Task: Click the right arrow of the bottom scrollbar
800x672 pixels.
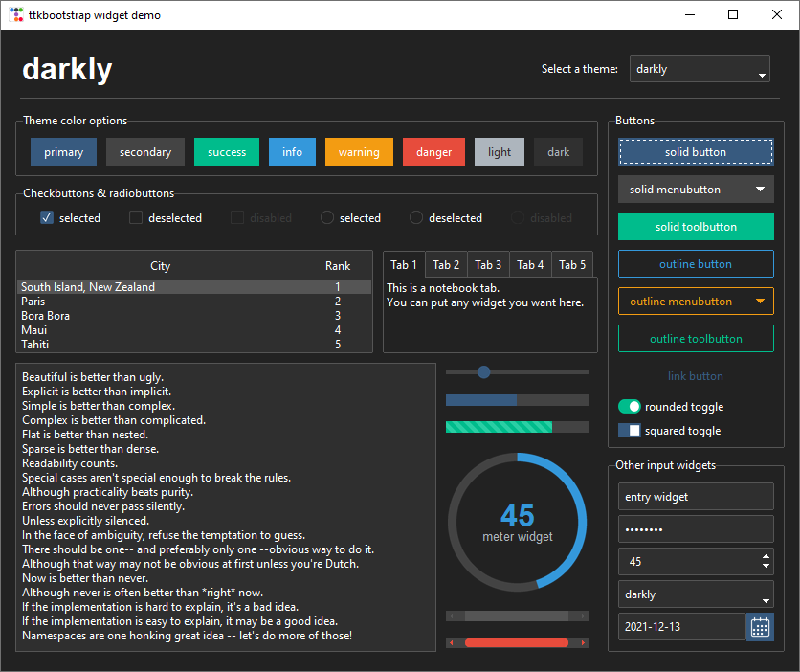Action: (x=582, y=642)
